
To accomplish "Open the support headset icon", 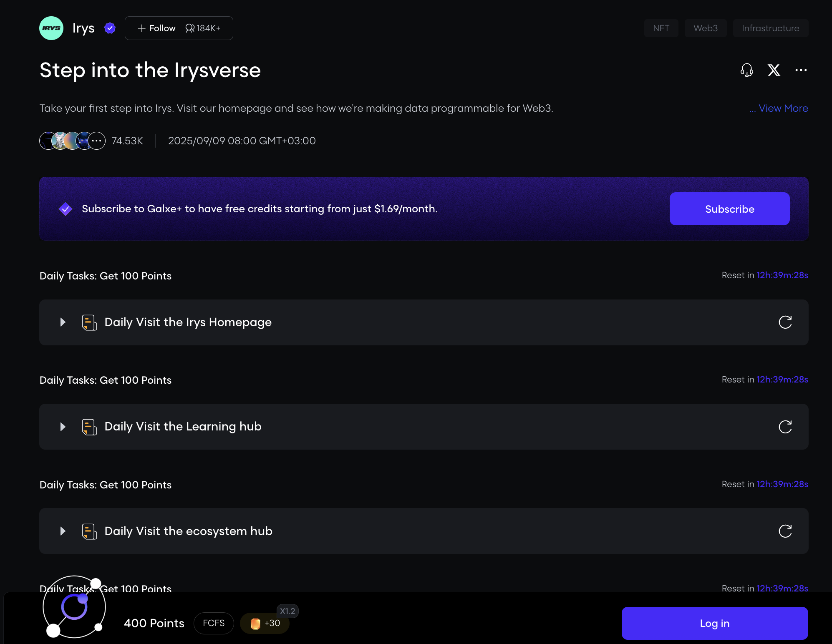I will tap(746, 70).
